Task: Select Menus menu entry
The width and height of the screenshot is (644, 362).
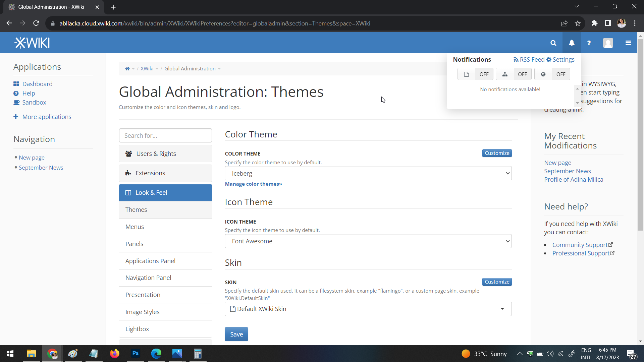Action: [165, 227]
